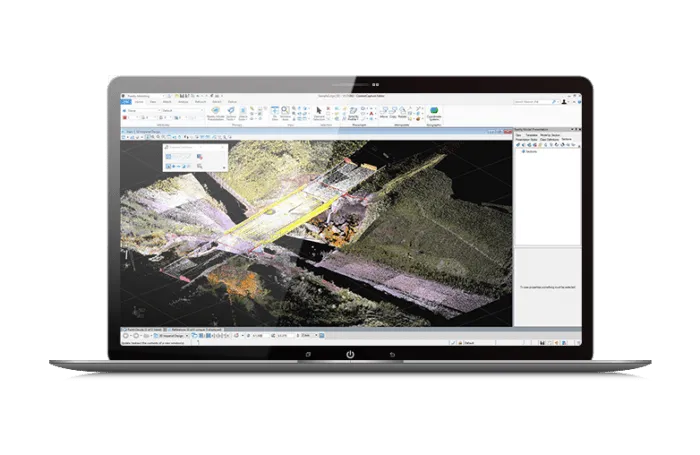Viewport: 700px width, 455px height.
Task: Click the active color swatch in Attributes
Action: 127,118
